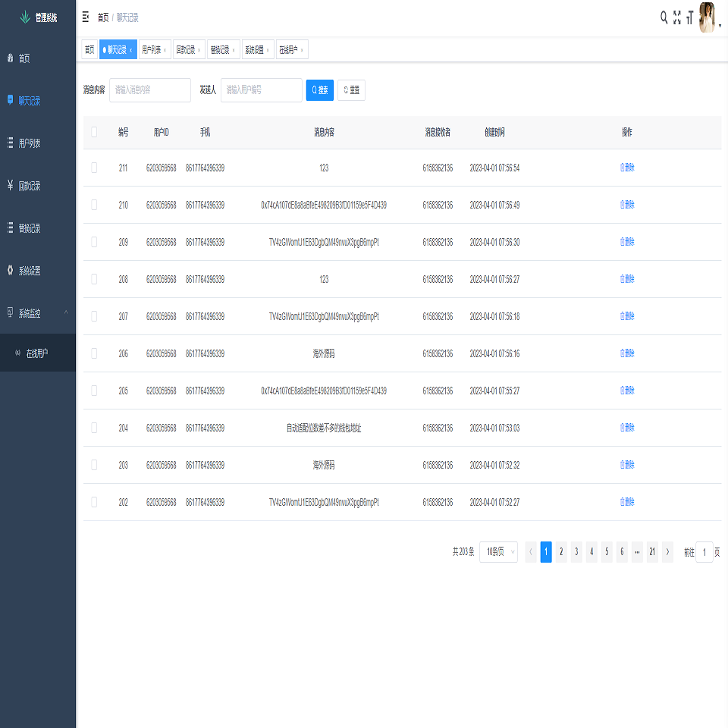Viewport: 728px width, 728px height.
Task: Click the home icon for 首页 in the sidebar
Action: pos(10,58)
